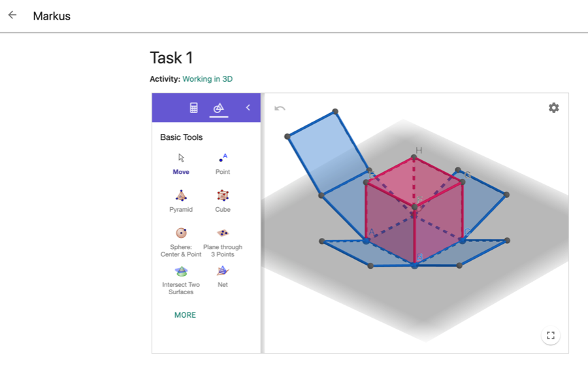Pick Plane through 3 Points tool

click(x=223, y=242)
